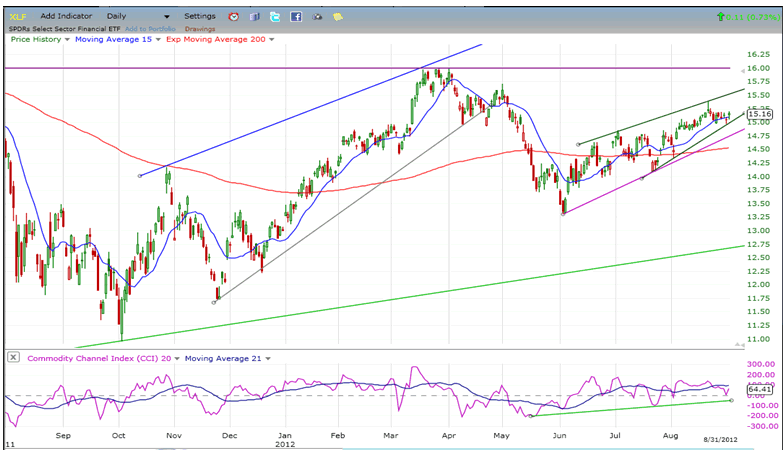Open the Moving Average 15 dropdown
This screenshot has width=783, height=459.
tap(156, 40)
